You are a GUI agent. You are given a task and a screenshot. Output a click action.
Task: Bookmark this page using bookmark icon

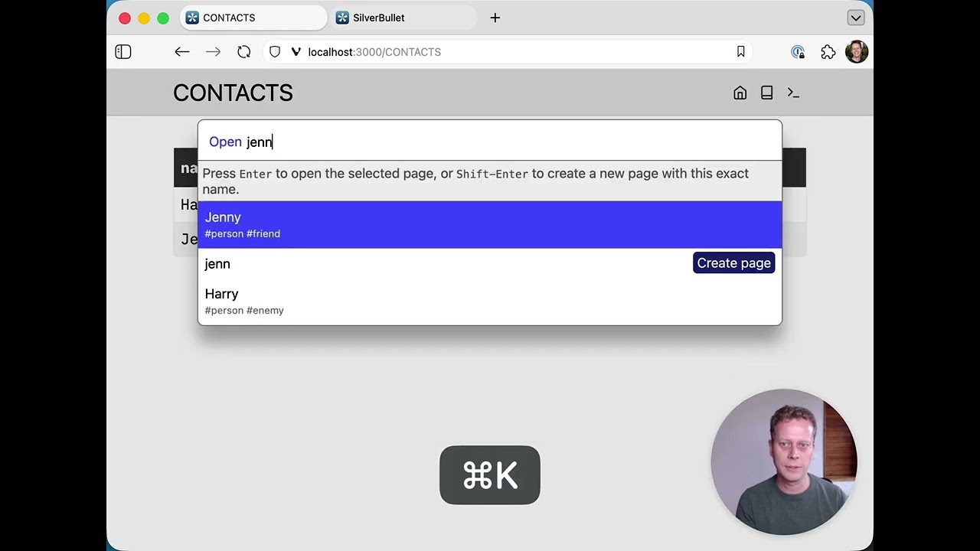coord(740,52)
